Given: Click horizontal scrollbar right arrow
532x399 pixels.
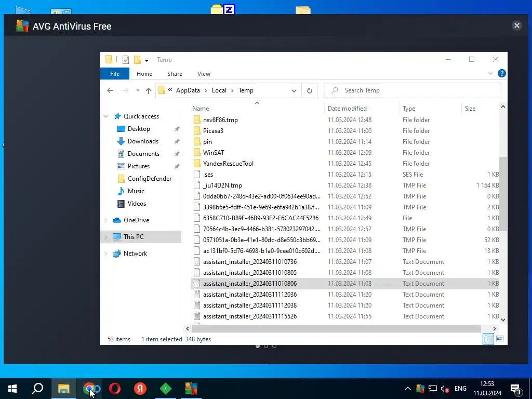Looking at the screenshot, I should (x=495, y=328).
